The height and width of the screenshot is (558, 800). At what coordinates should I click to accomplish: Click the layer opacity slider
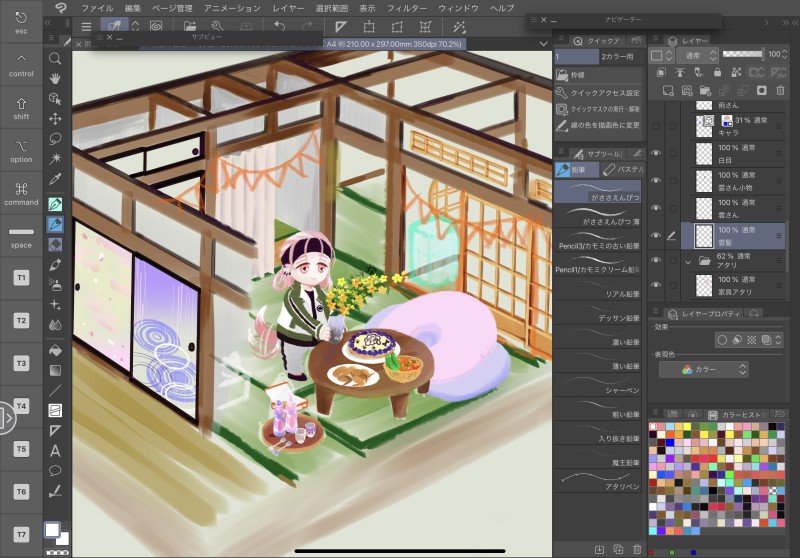(x=743, y=54)
